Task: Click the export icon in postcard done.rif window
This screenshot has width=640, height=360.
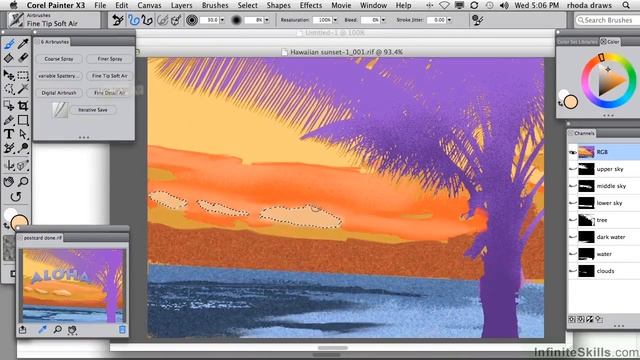Action: 22,330
